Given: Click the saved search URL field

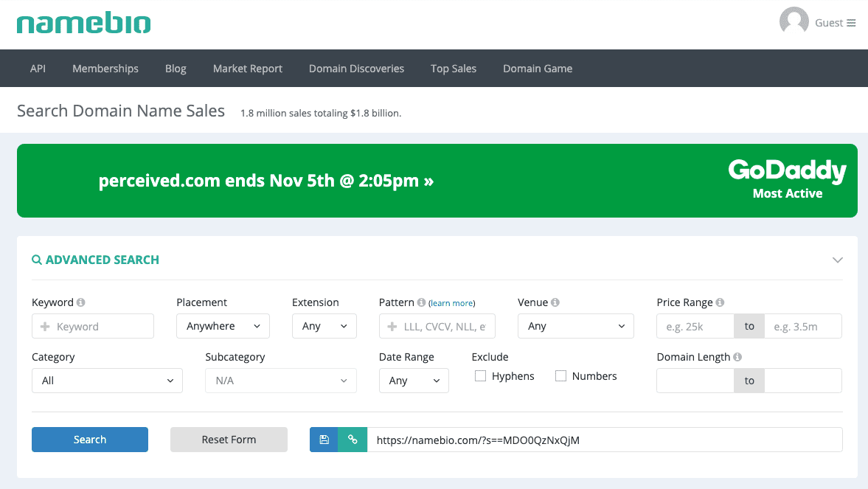Looking at the screenshot, I should tap(605, 440).
